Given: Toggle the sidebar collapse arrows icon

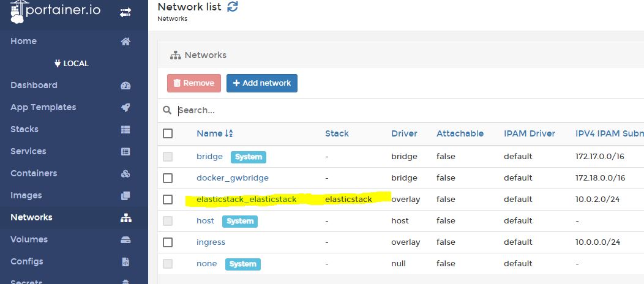Looking at the screenshot, I should coord(125,12).
